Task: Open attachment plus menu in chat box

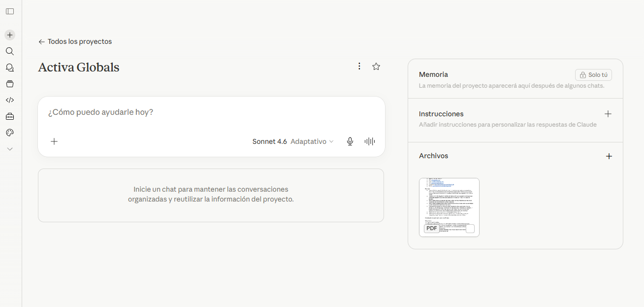Action: pos(54,141)
